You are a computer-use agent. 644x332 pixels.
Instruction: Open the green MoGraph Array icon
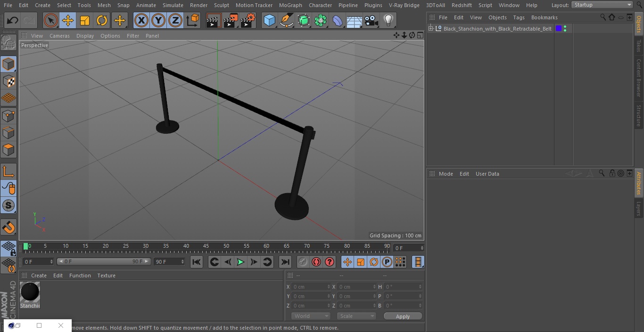pyautogui.click(x=321, y=21)
